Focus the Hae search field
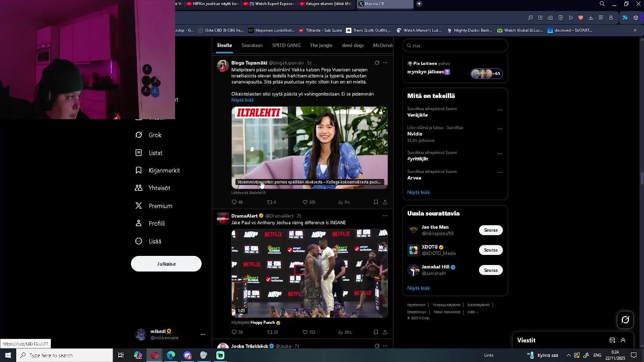 [455, 46]
